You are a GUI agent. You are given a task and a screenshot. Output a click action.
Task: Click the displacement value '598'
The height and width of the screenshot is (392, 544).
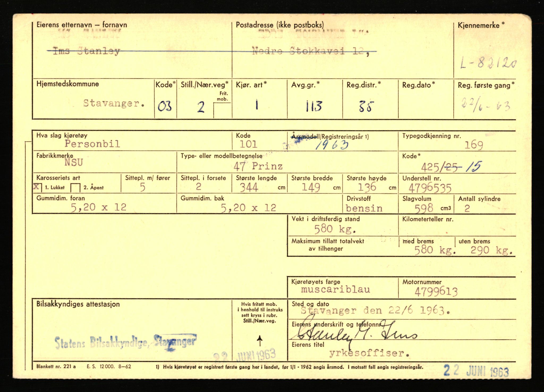(x=424, y=209)
